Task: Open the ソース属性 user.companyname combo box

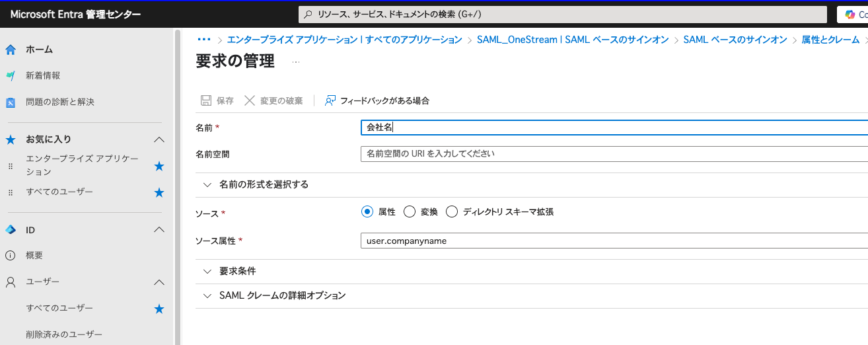Action: pyautogui.click(x=614, y=241)
